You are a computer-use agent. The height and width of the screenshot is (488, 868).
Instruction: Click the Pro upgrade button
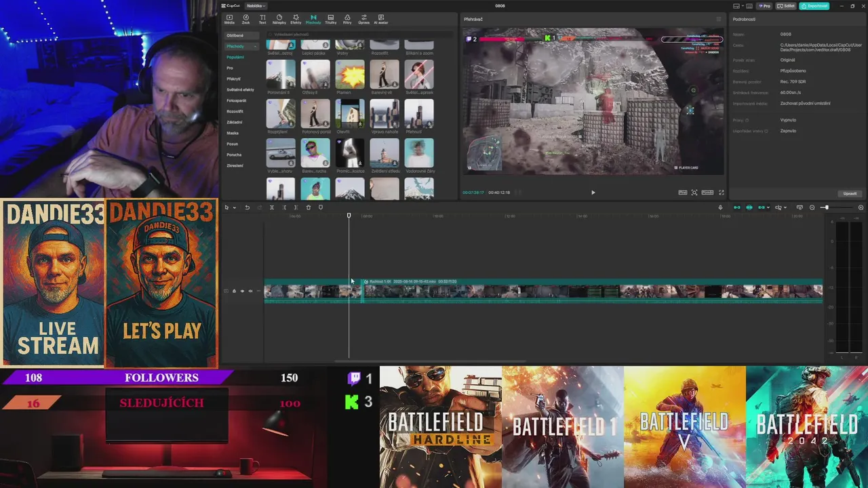[764, 6]
